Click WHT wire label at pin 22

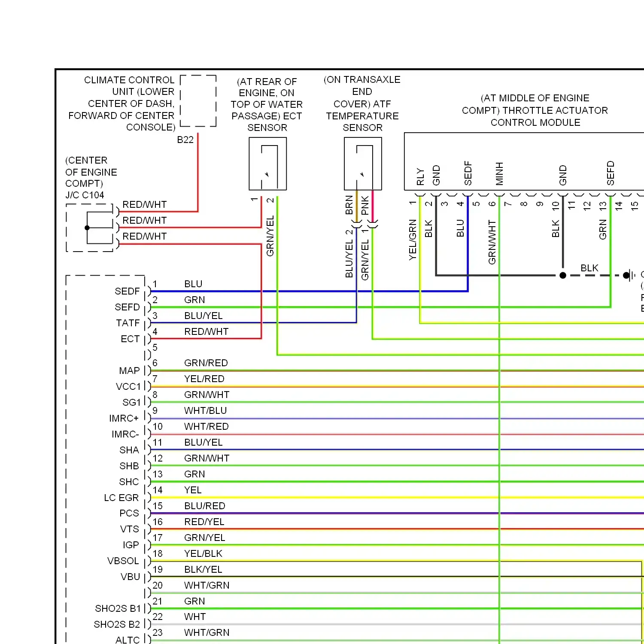point(195,617)
